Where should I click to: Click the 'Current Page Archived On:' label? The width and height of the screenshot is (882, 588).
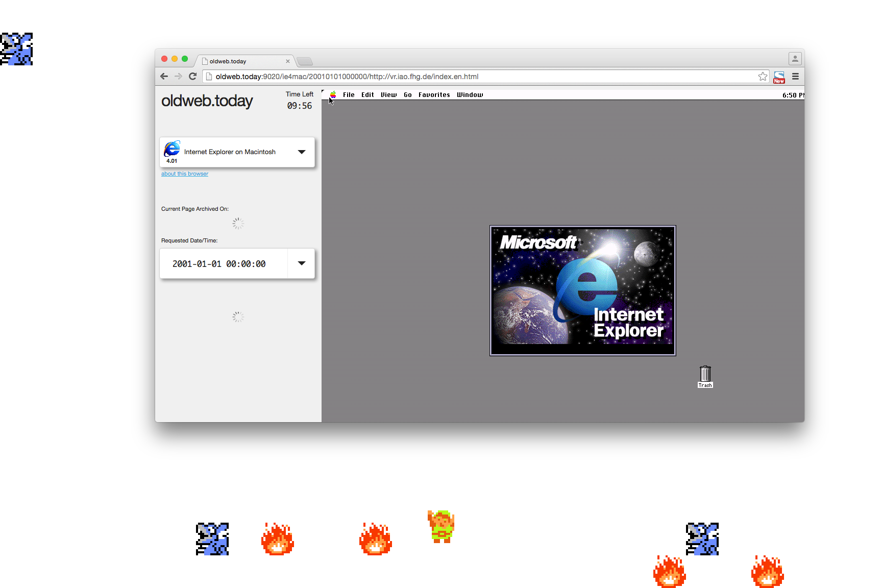tap(195, 209)
